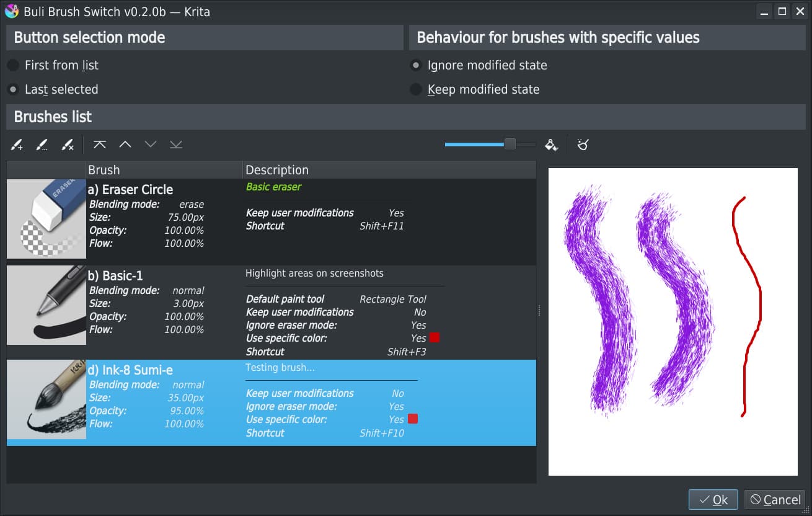
Task: Click the splitter handle beside scratchpad
Action: coord(539,310)
